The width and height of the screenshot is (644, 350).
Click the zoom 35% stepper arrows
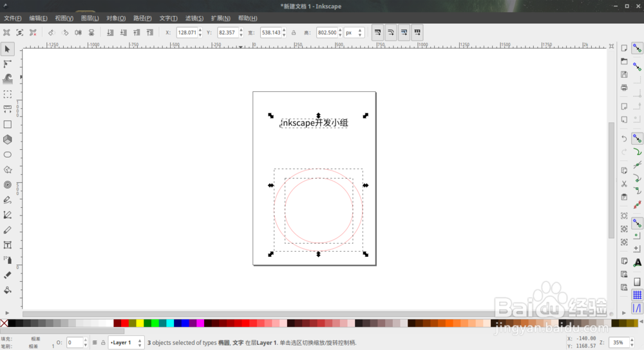click(631, 343)
